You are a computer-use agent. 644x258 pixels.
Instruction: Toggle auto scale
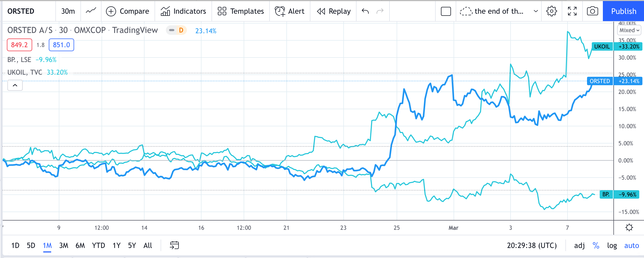tap(632, 246)
